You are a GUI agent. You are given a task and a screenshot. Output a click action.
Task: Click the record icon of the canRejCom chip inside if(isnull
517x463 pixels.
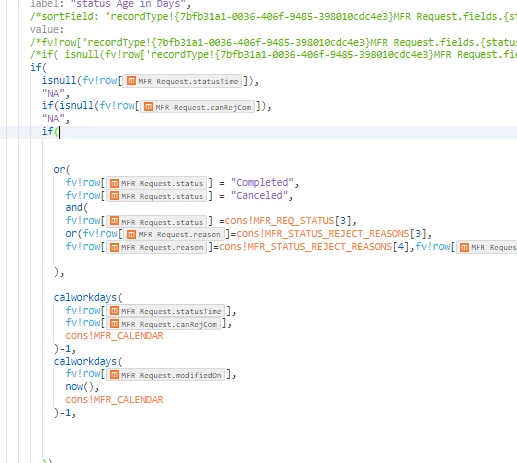(148, 107)
